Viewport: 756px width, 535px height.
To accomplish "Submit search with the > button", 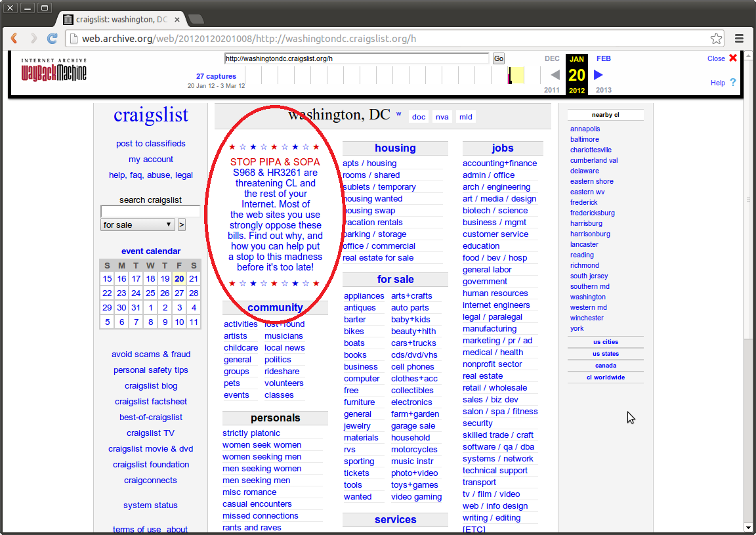I will (x=181, y=225).
